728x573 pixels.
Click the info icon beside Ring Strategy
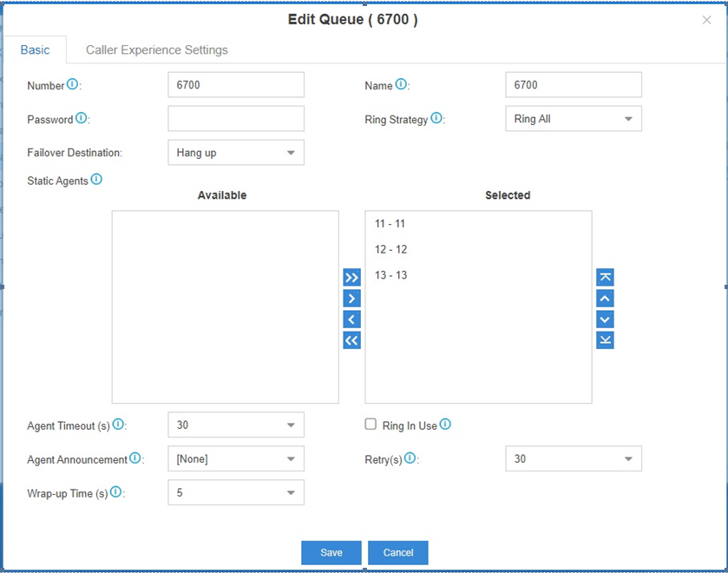click(x=436, y=117)
